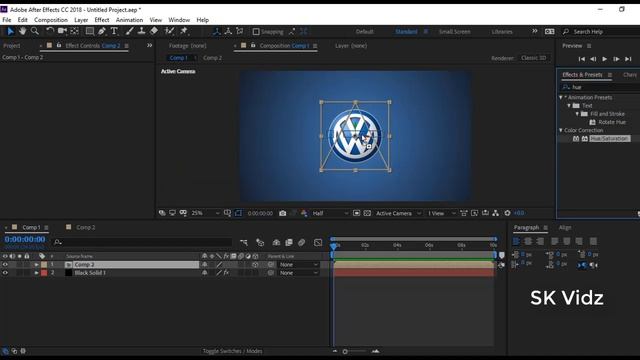Viewport: 640px width, 360px height.
Task: Click the Timeline button in the viewer bar
Action: (x=485, y=213)
